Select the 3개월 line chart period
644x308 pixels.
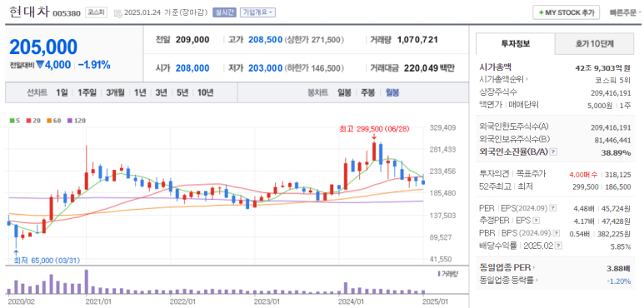[x=115, y=92]
